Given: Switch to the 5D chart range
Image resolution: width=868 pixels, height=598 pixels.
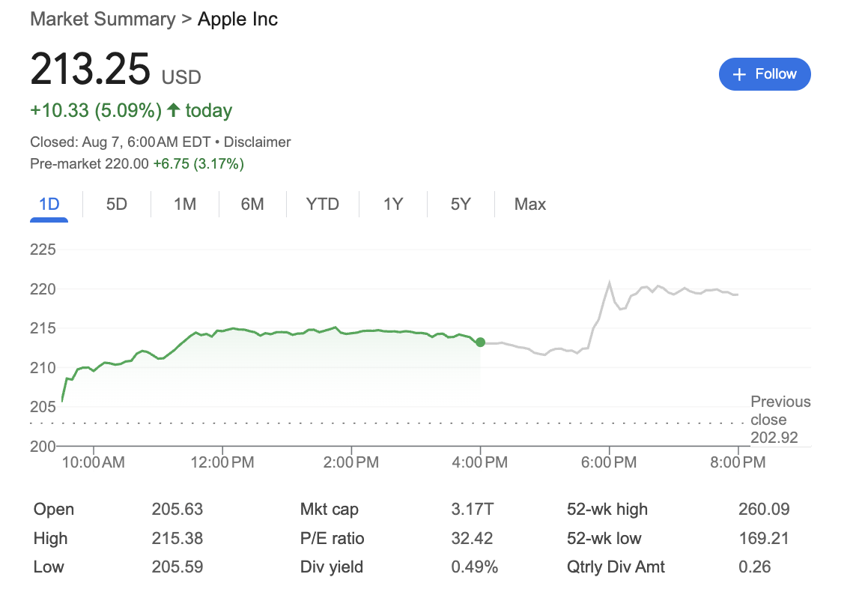Looking at the screenshot, I should click(x=116, y=204).
